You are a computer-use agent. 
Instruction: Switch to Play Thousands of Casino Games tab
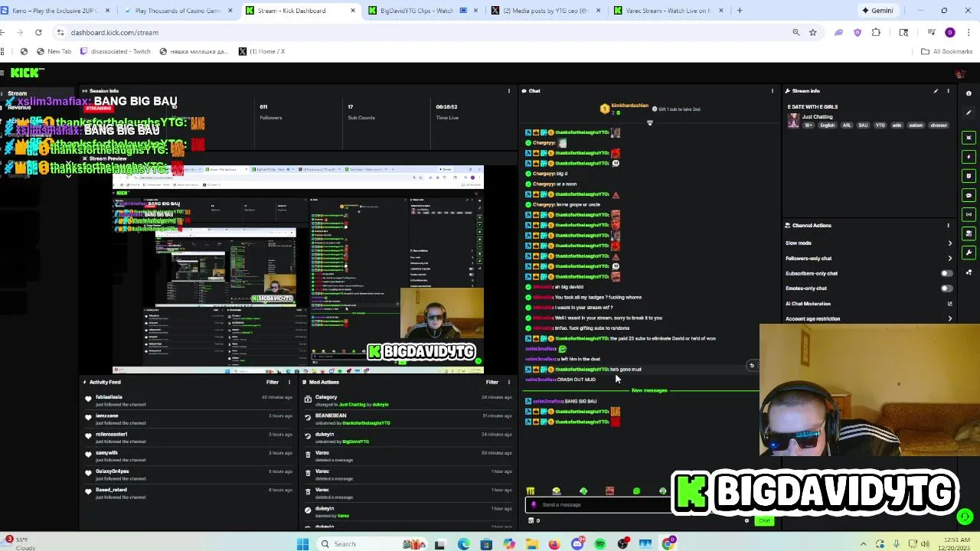[178, 11]
